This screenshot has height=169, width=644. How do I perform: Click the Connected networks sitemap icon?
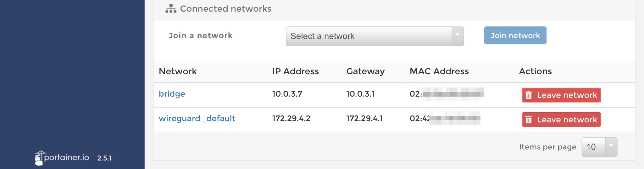point(171,9)
